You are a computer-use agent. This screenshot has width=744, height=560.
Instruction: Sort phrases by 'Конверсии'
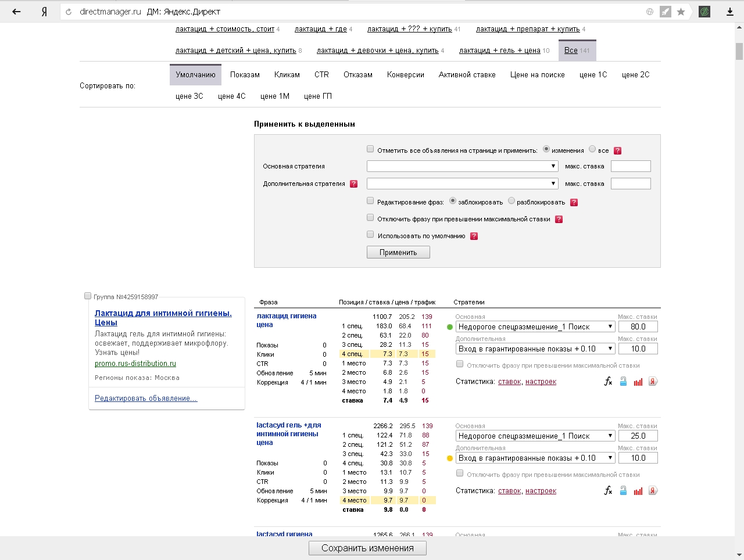(x=406, y=75)
